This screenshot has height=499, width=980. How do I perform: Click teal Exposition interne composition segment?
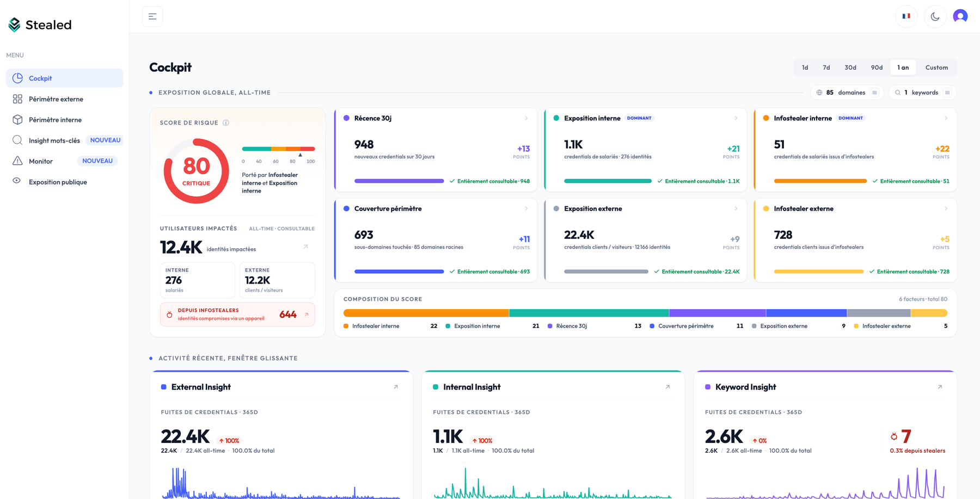tap(589, 313)
